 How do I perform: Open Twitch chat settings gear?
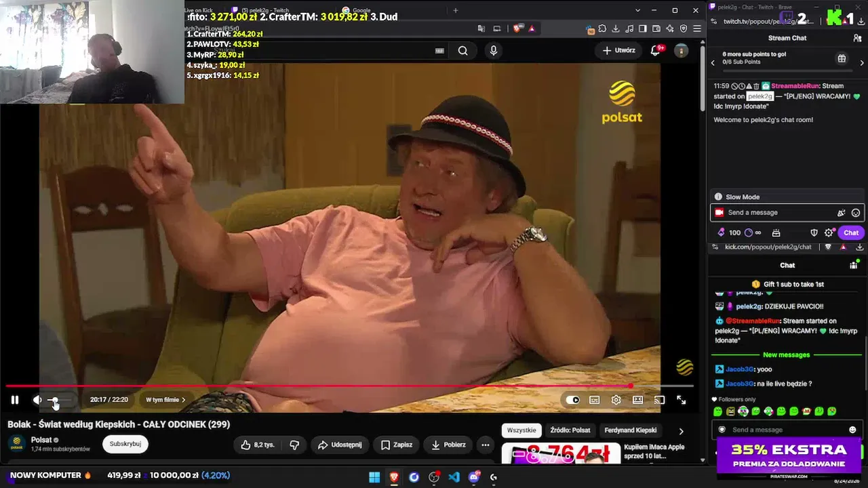829,232
